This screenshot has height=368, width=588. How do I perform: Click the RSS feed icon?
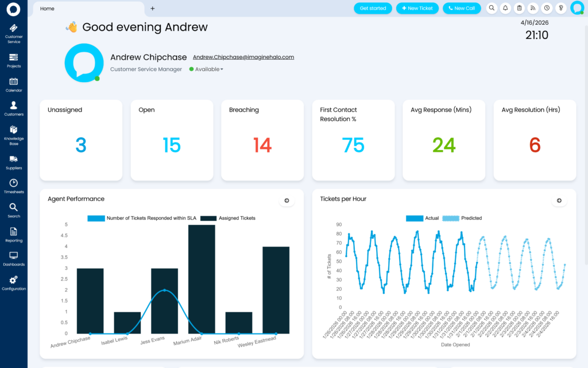(x=533, y=8)
